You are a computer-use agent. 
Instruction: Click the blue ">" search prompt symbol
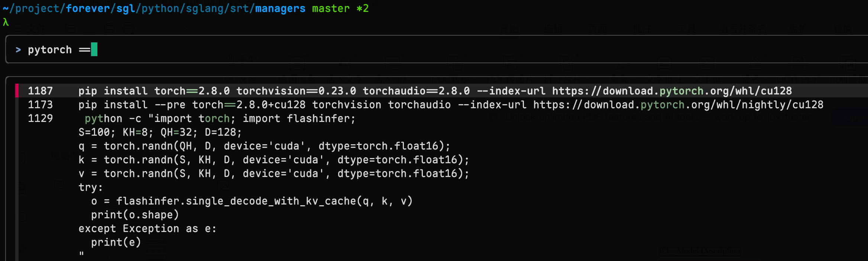[18, 50]
